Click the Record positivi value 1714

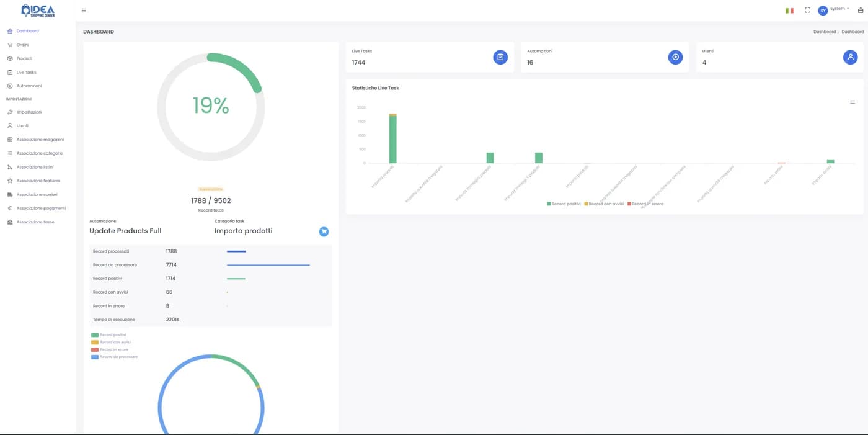click(x=171, y=279)
